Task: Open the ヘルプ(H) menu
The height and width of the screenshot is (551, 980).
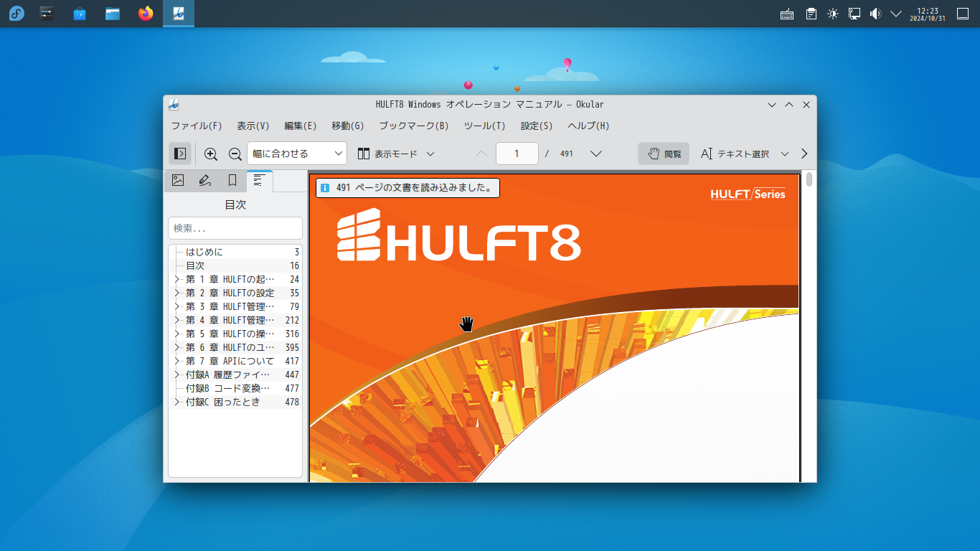Action: pos(589,126)
